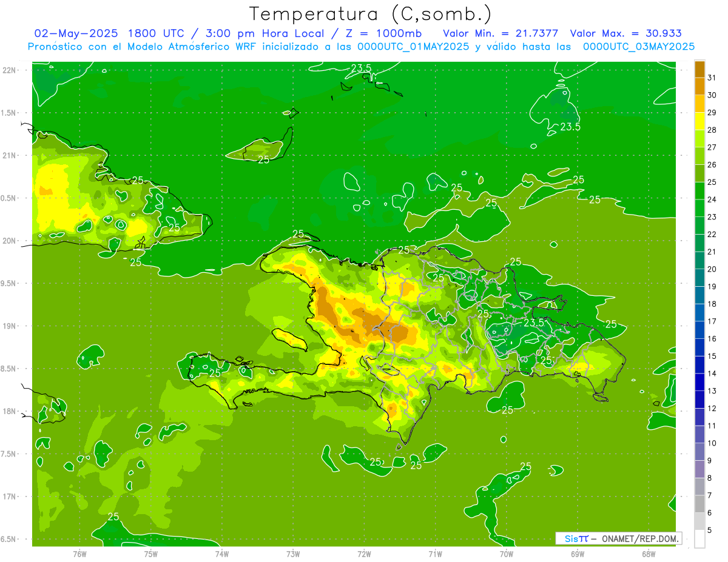This screenshot has width=728, height=562.
Task: Click the "22N" latitude axis label
Action: tap(10, 70)
